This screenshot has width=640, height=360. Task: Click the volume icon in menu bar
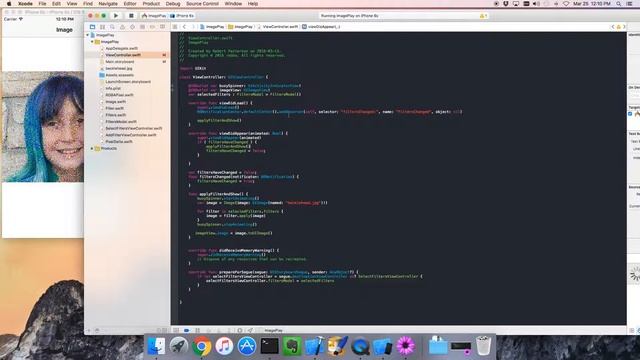[x=536, y=4]
